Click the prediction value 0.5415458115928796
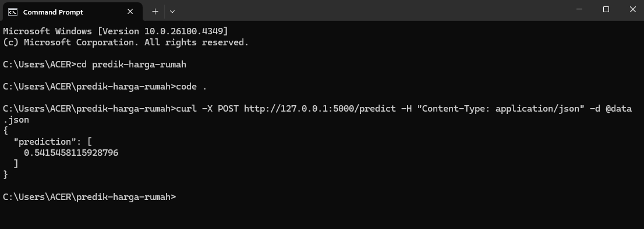Screen dimensions: 644x229 pos(71,153)
